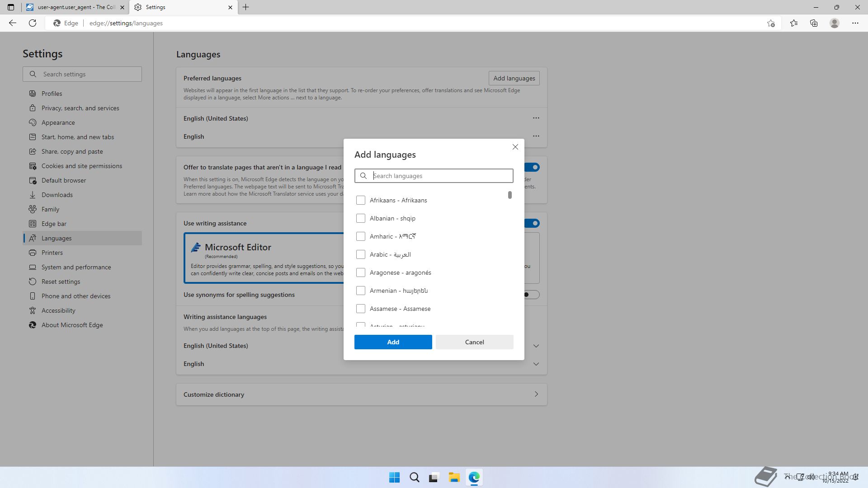Open the Tab actions menu icon
Screen dimensions: 868x488
[x=11, y=7]
